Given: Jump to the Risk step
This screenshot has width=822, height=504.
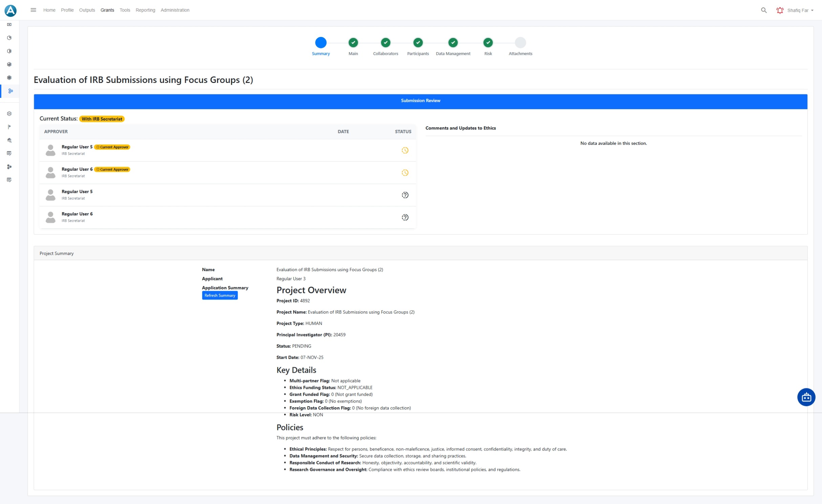Looking at the screenshot, I should coord(488,43).
